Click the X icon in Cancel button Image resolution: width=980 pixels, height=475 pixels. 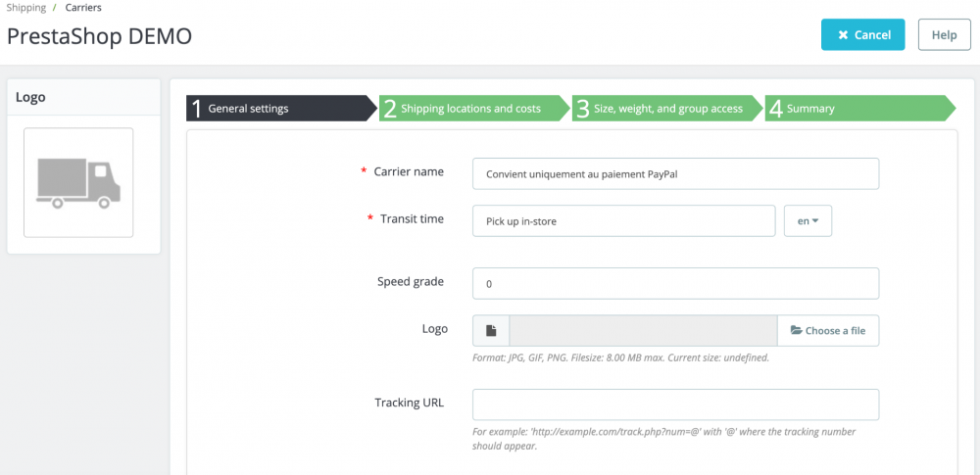point(843,35)
